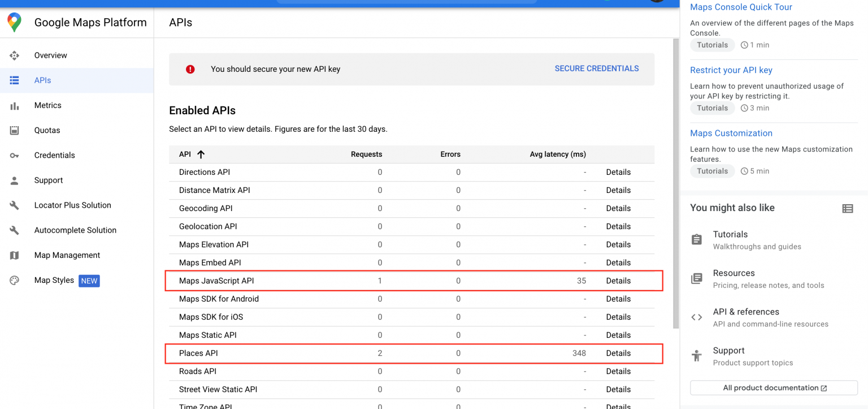Screen dimensions: 868x409
Task: Open Quotas using the sidebar icon
Action: click(14, 130)
